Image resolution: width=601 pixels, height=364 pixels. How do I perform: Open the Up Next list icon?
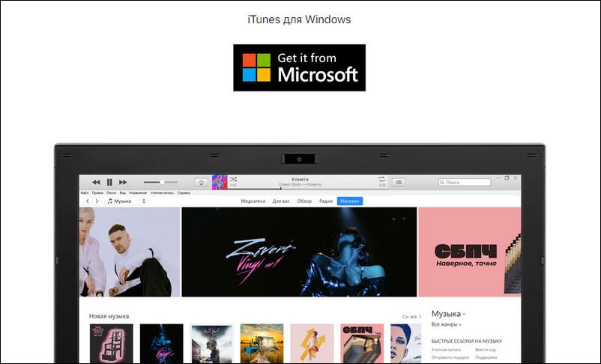399,182
